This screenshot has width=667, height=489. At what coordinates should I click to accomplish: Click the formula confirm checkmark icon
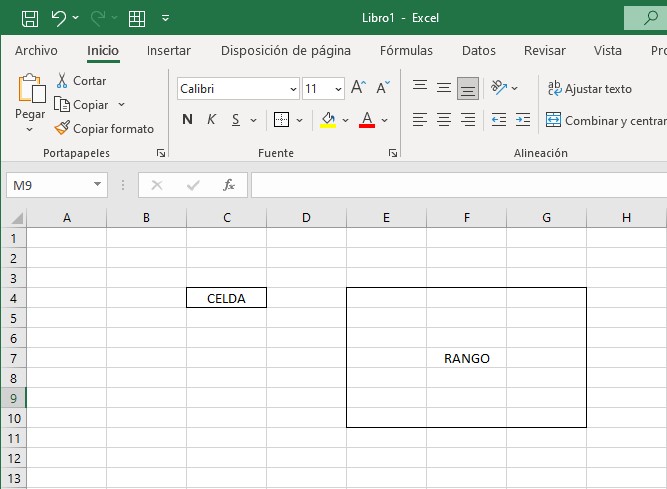193,185
